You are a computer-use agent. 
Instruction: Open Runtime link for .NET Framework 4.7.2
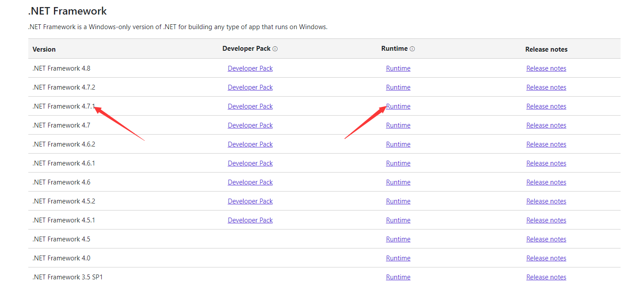[x=398, y=87]
